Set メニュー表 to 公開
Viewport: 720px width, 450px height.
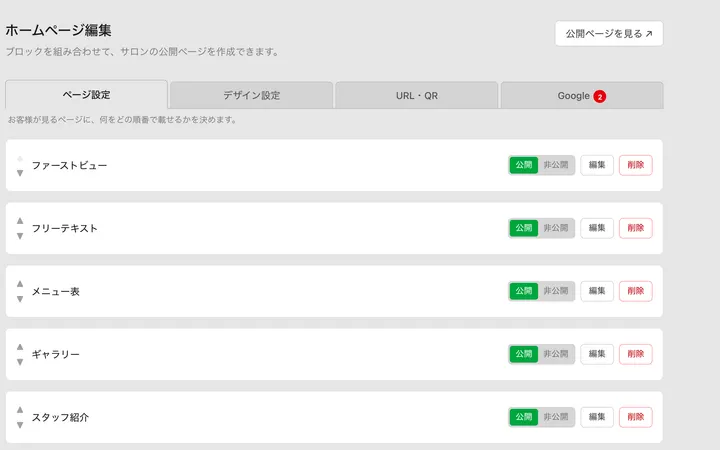523,291
